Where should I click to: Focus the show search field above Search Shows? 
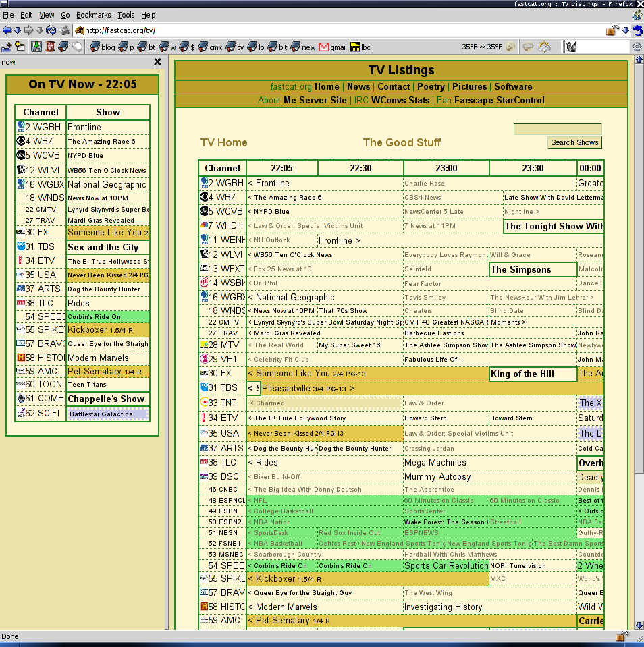(x=558, y=129)
